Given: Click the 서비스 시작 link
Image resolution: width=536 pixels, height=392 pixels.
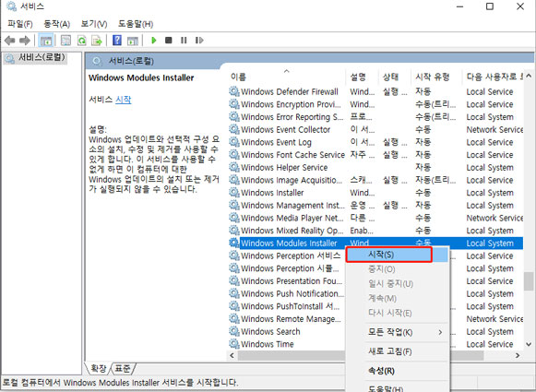Looking at the screenshot, I should 123,100.
